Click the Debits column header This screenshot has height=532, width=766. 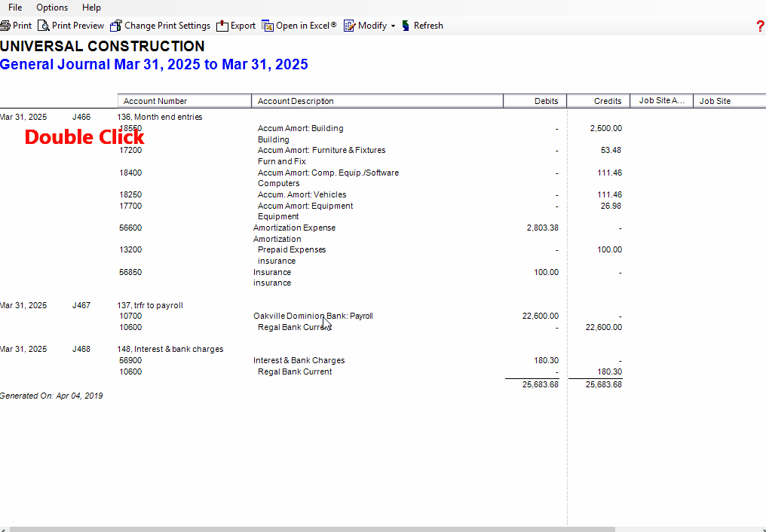click(535, 101)
